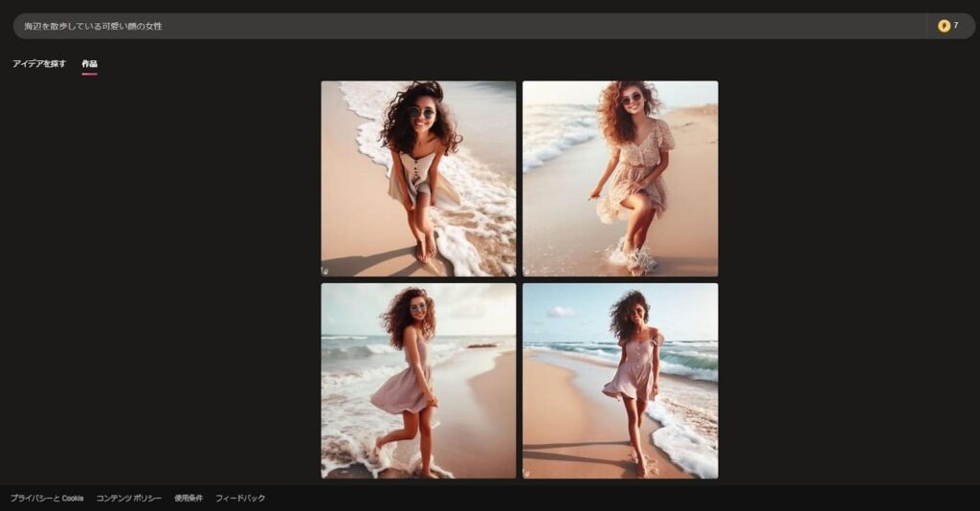Select the 作品 tab
The image size is (980, 511).
(89, 64)
